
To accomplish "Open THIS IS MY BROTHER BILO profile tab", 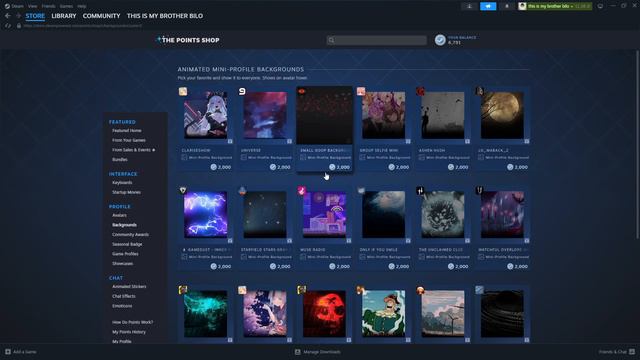I will point(164,16).
